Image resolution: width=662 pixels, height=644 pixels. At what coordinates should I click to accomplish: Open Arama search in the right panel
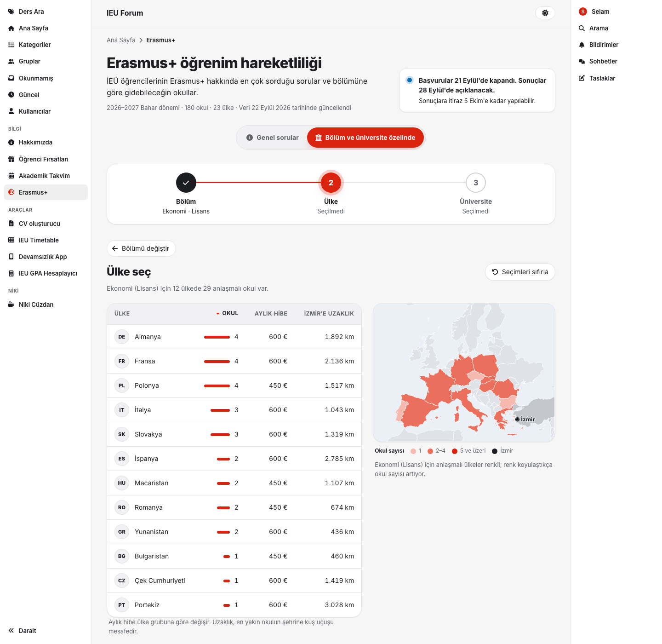(616, 28)
